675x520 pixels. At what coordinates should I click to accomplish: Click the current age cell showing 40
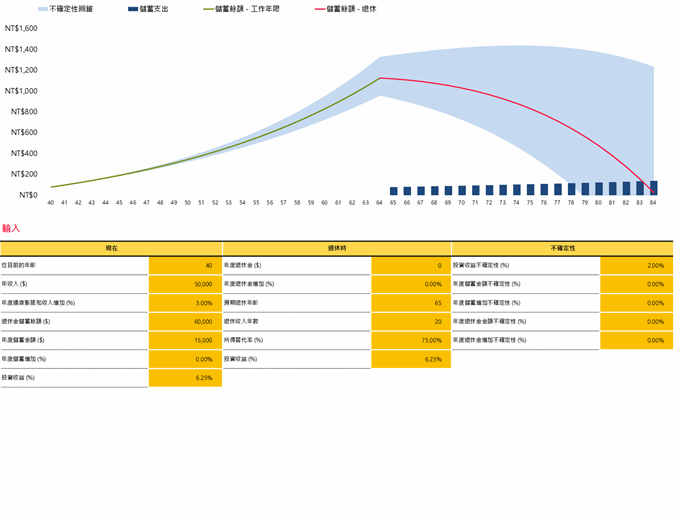point(185,265)
